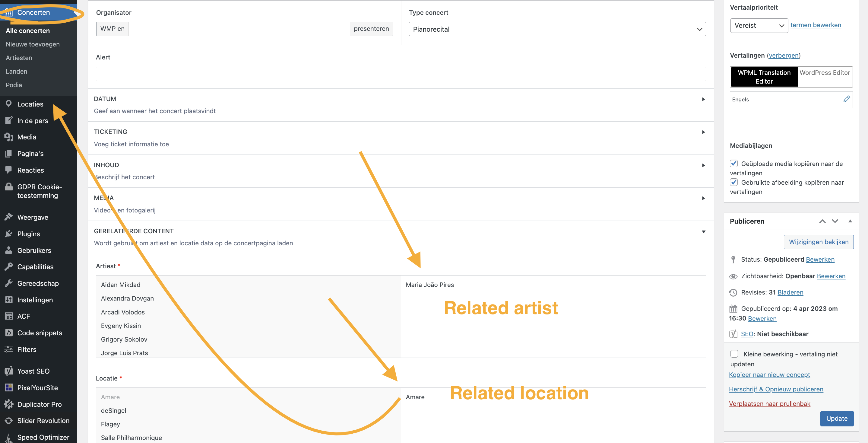Uncheck Gebruikte afbeelding kopiëren checkbox
868x443 pixels.
pyautogui.click(x=733, y=182)
